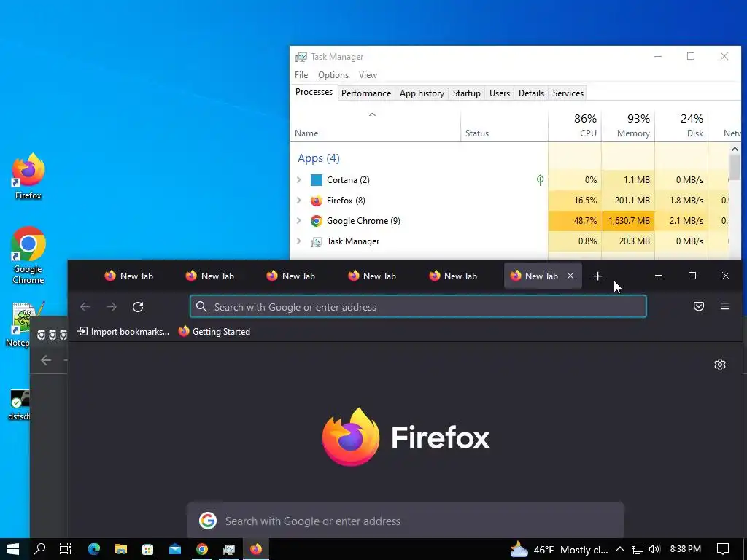Sort by Memory column header
This screenshot has width=747, height=560.
coord(628,125)
